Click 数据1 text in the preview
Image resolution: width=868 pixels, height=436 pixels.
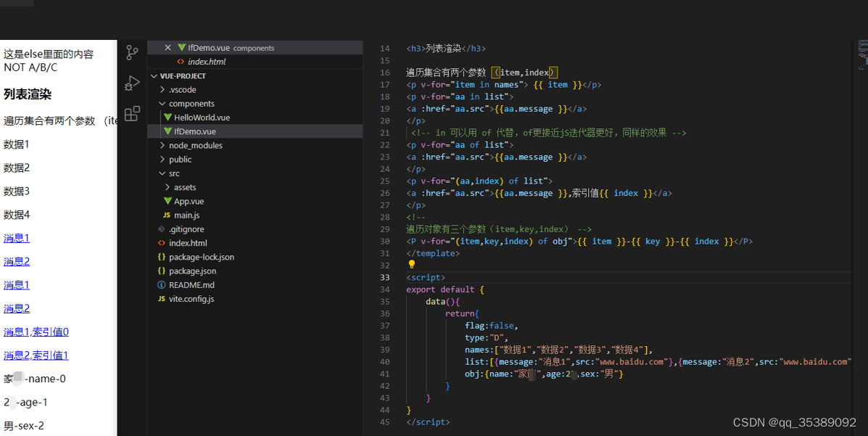[x=17, y=144]
